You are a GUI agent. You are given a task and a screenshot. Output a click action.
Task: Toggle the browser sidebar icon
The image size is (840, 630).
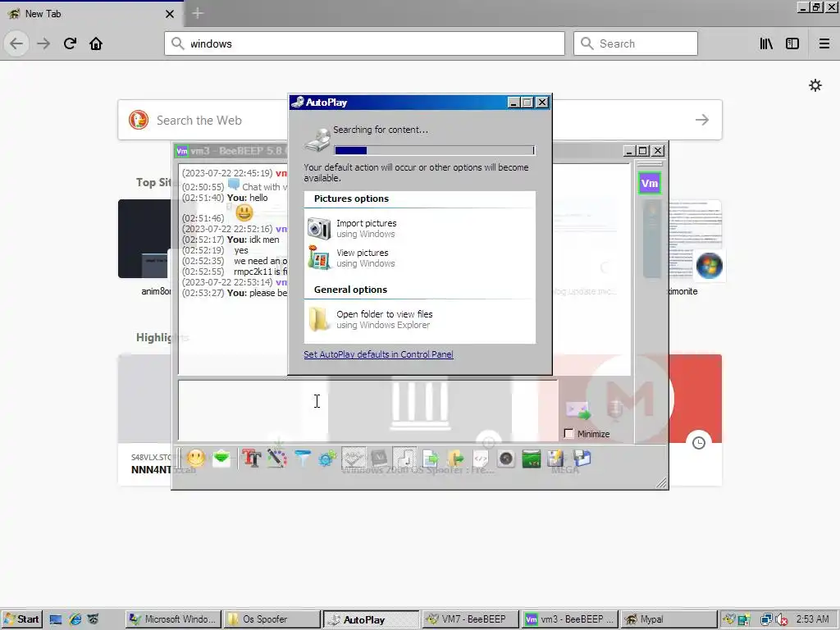[x=792, y=43]
